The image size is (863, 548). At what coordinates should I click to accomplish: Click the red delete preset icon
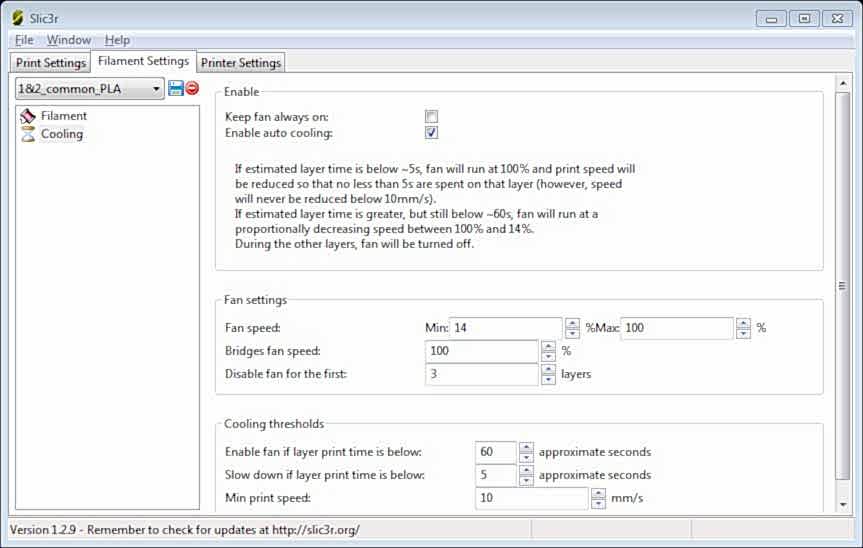[x=192, y=89]
